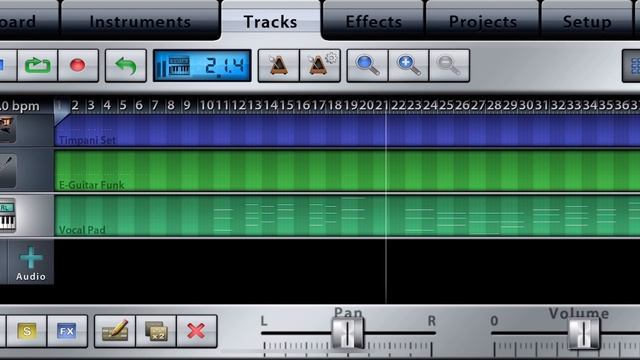Click the Volume slider knob
Image resolution: width=640 pixels, height=360 pixels.
click(584, 333)
